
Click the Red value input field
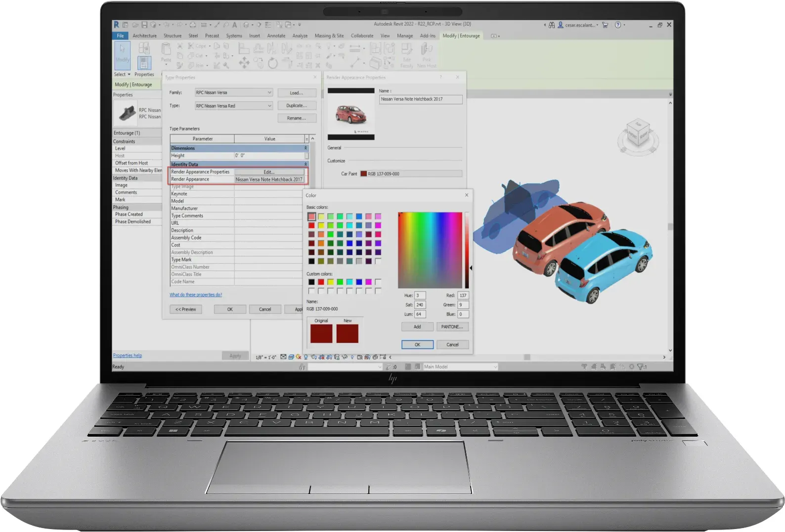coord(463,295)
